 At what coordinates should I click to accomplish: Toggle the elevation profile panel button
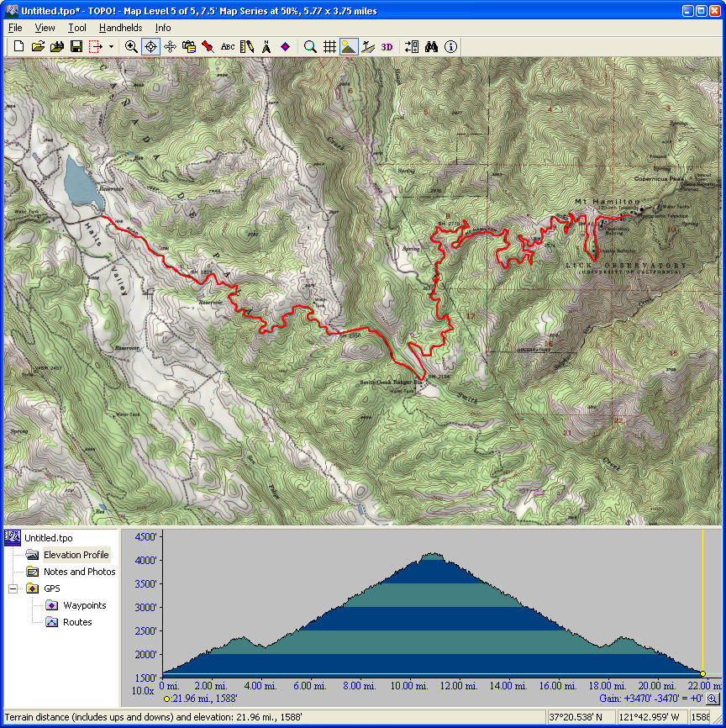(x=349, y=47)
